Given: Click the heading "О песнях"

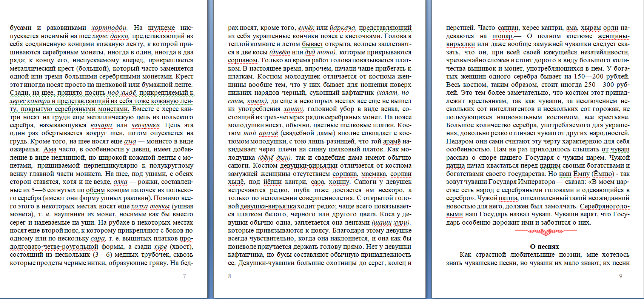Looking at the screenshot, I should [x=544, y=247].
